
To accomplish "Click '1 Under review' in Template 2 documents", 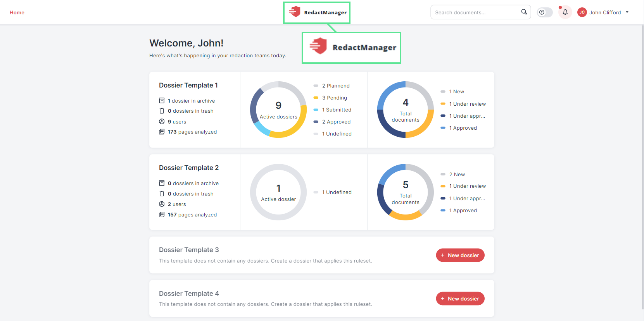I will tap(463, 186).
